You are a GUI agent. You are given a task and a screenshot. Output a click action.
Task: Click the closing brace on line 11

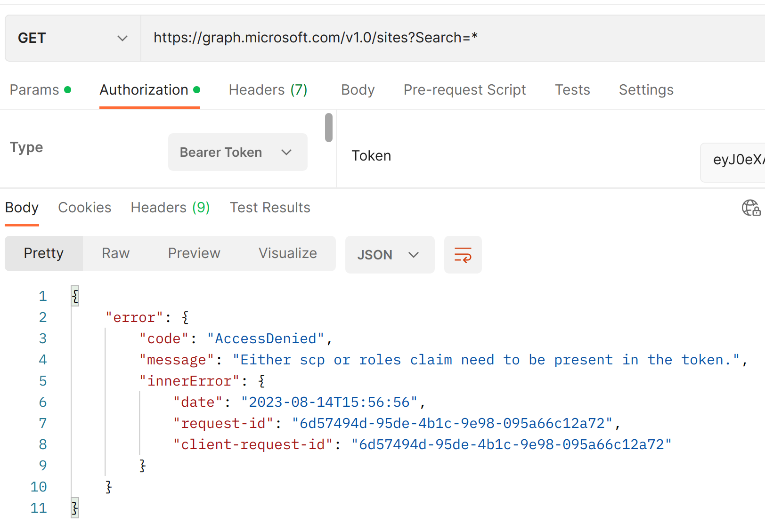tap(75, 508)
